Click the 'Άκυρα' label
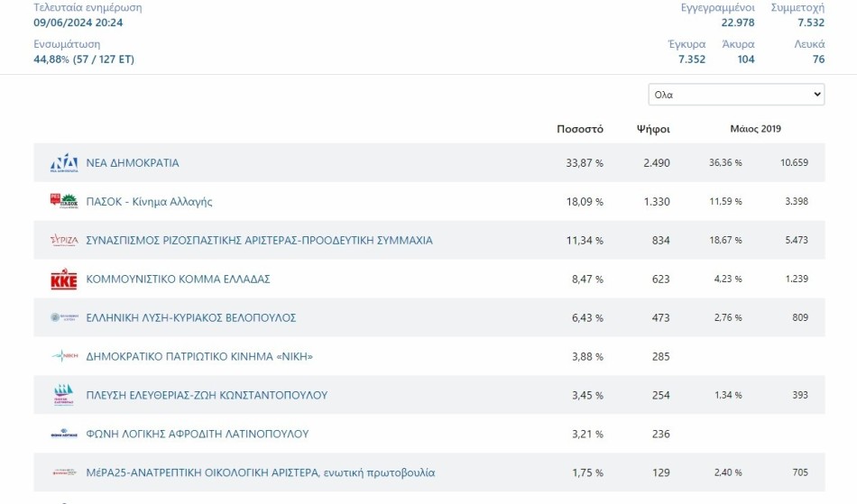The width and height of the screenshot is (857, 504). point(738,44)
